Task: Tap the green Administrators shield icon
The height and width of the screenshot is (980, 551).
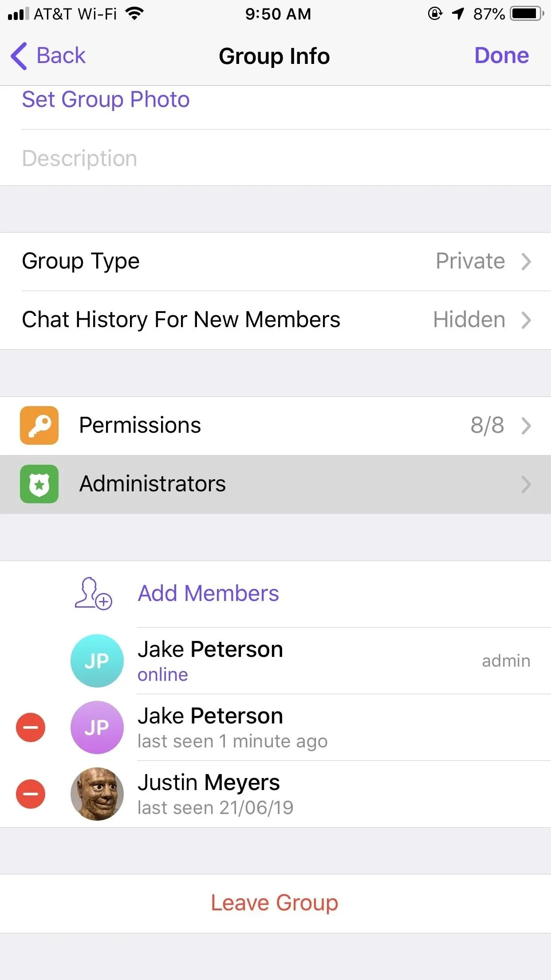Action: (39, 484)
